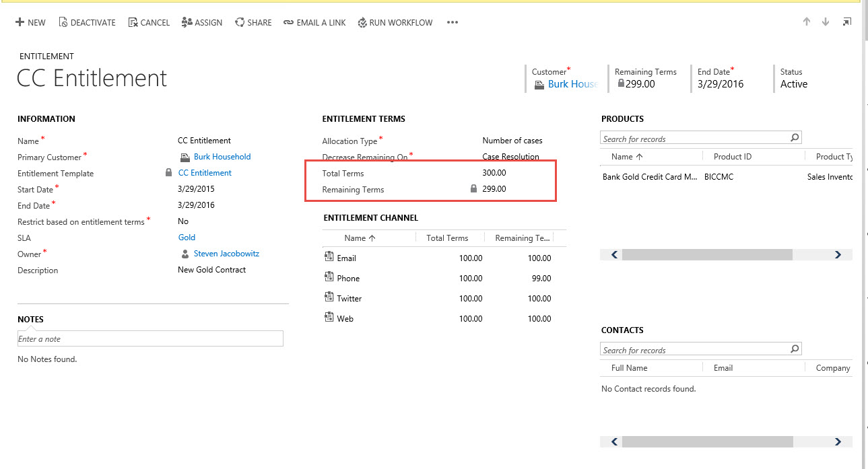
Task: Open owner Steven Jacobowitz link
Action: click(x=226, y=254)
